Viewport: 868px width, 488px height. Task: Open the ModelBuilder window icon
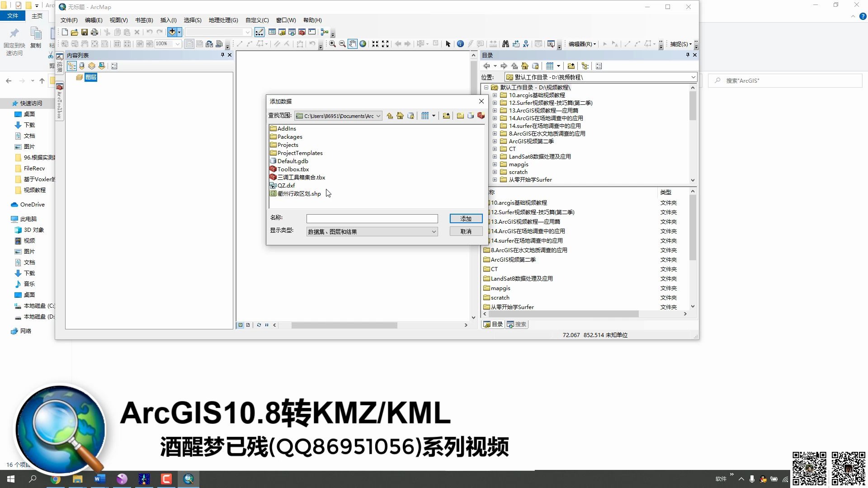pyautogui.click(x=324, y=32)
